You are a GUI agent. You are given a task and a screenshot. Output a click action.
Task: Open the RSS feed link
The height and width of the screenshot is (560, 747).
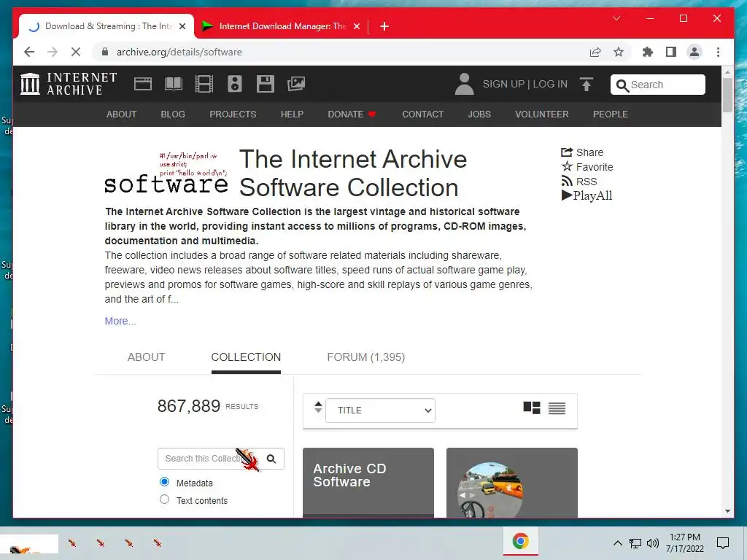point(579,182)
